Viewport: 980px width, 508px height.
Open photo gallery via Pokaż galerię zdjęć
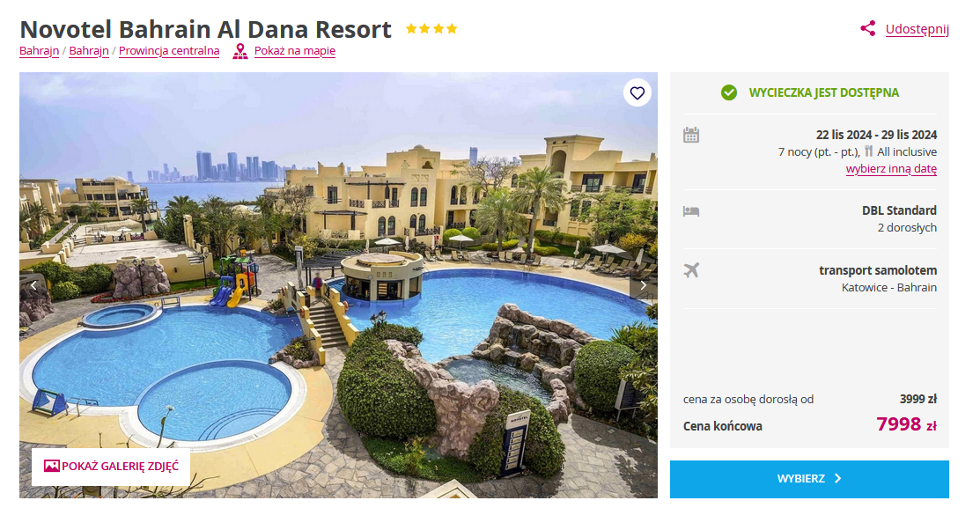[x=111, y=466]
